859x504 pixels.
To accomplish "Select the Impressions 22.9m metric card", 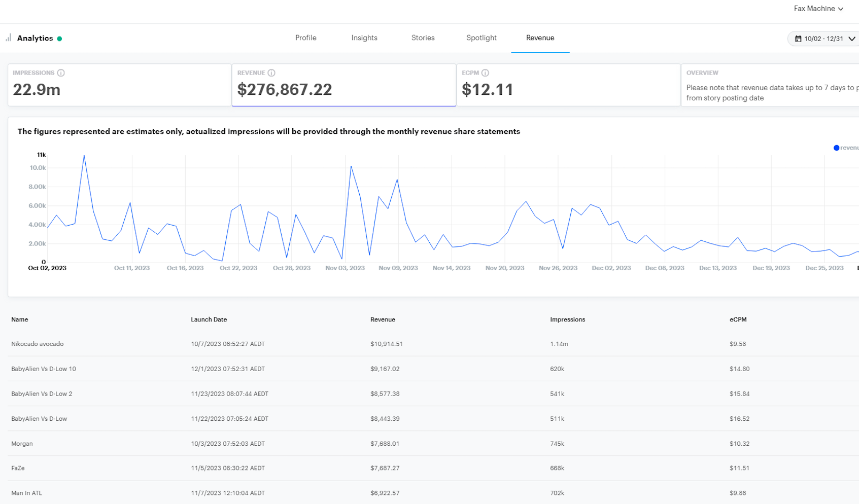I will pyautogui.click(x=119, y=85).
